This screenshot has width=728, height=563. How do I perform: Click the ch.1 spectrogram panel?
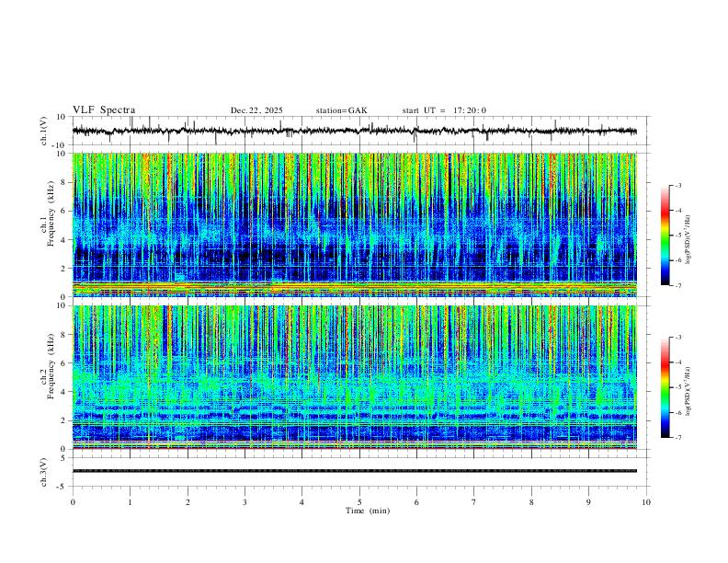pos(355,224)
